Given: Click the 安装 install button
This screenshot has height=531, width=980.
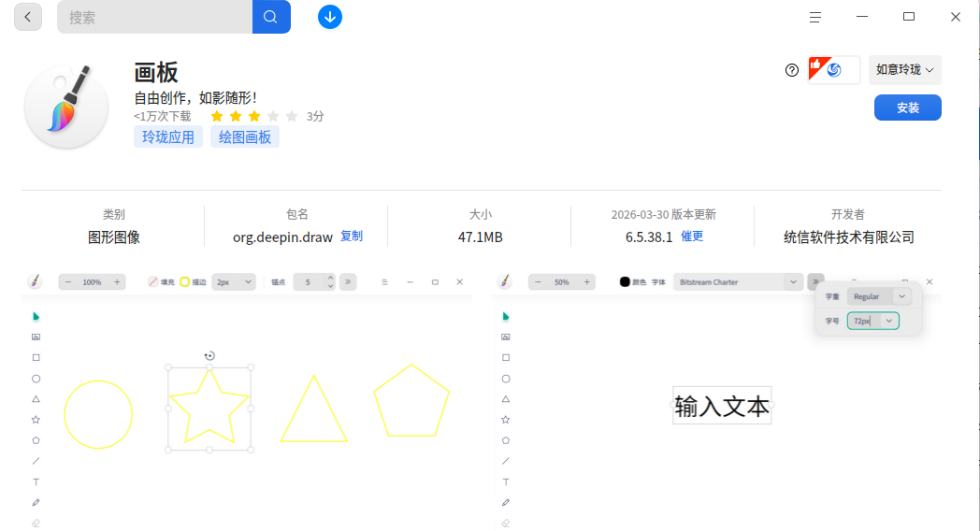Looking at the screenshot, I should coord(907,108).
